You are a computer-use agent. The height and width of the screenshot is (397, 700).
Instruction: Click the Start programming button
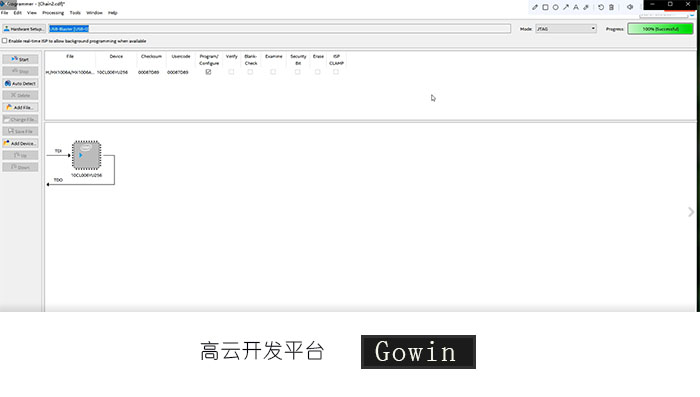[20, 59]
